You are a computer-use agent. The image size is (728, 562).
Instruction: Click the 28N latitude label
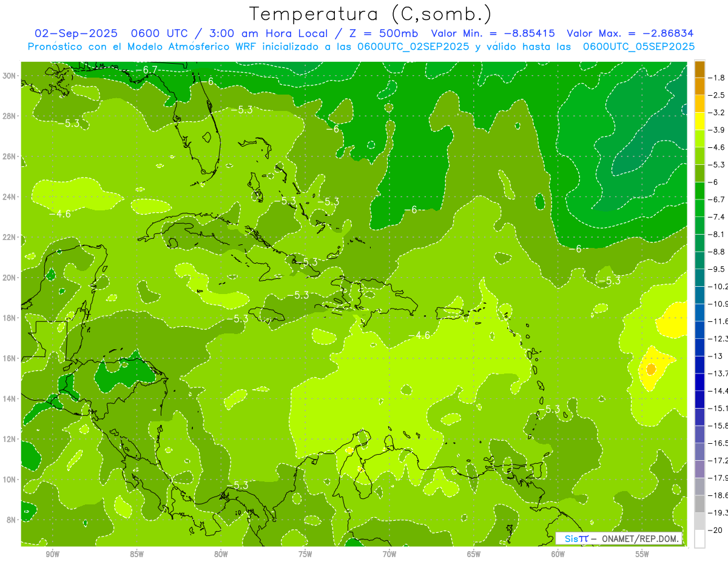pos(10,116)
